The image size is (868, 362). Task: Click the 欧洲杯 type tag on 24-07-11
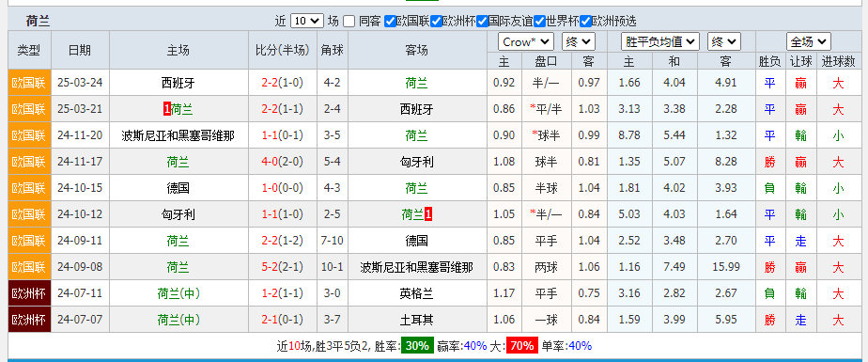coord(29,293)
